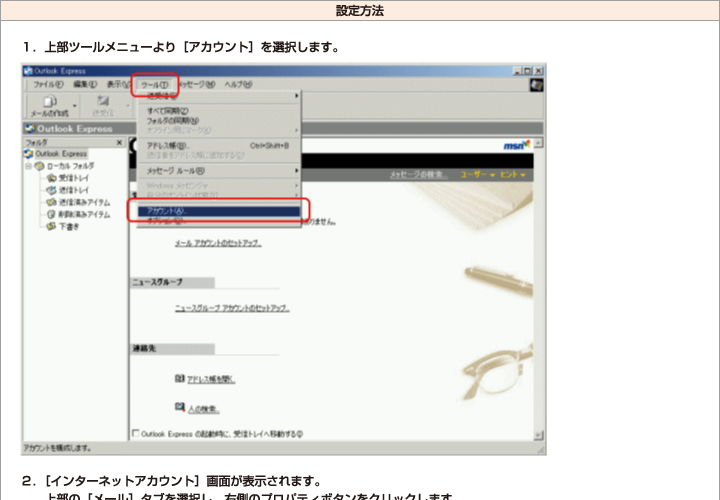
Task: Click the 設定方法 page heading
Action: click(360, 11)
